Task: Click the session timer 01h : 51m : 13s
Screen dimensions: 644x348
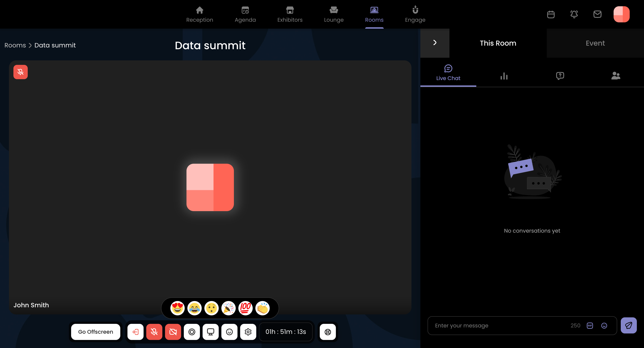Action: [x=286, y=332]
